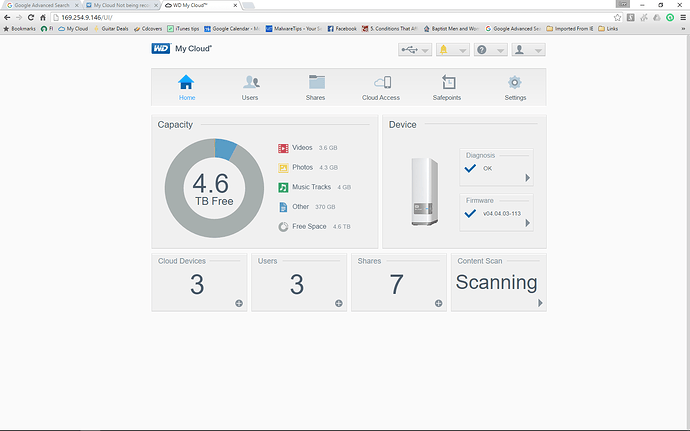Screen dimensions: 690x431
Task: Click the Photos 4.3 GB value
Action: 328,168
